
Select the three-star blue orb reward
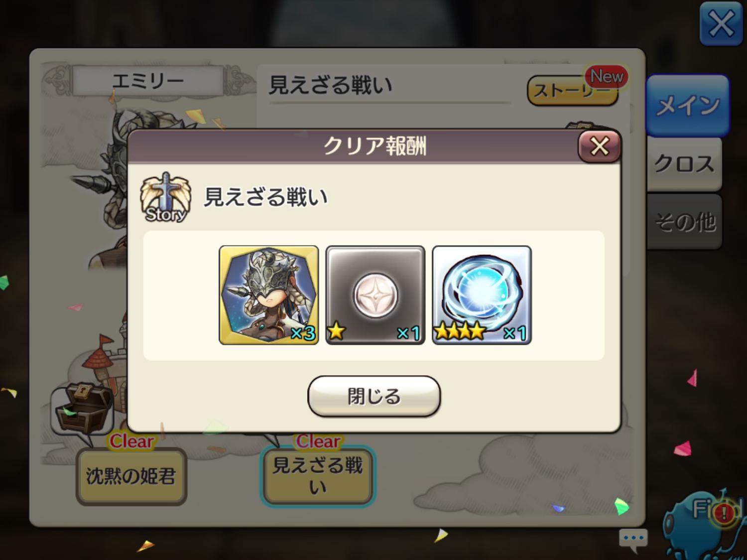point(482,295)
